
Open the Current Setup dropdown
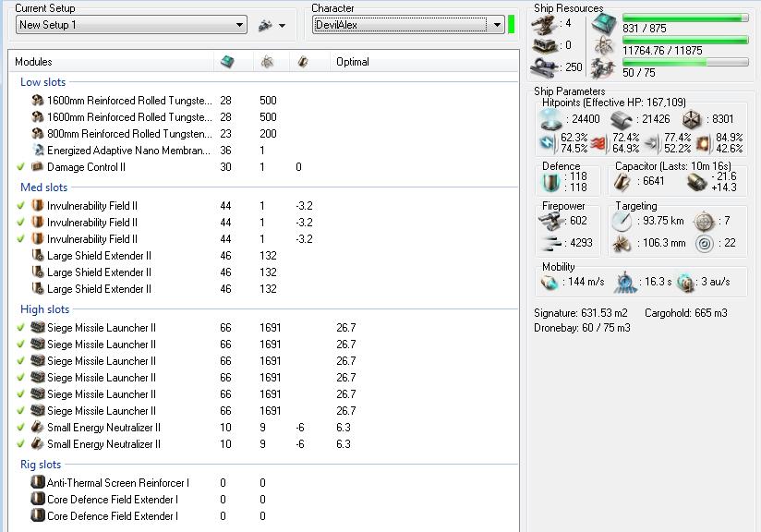tap(131, 25)
